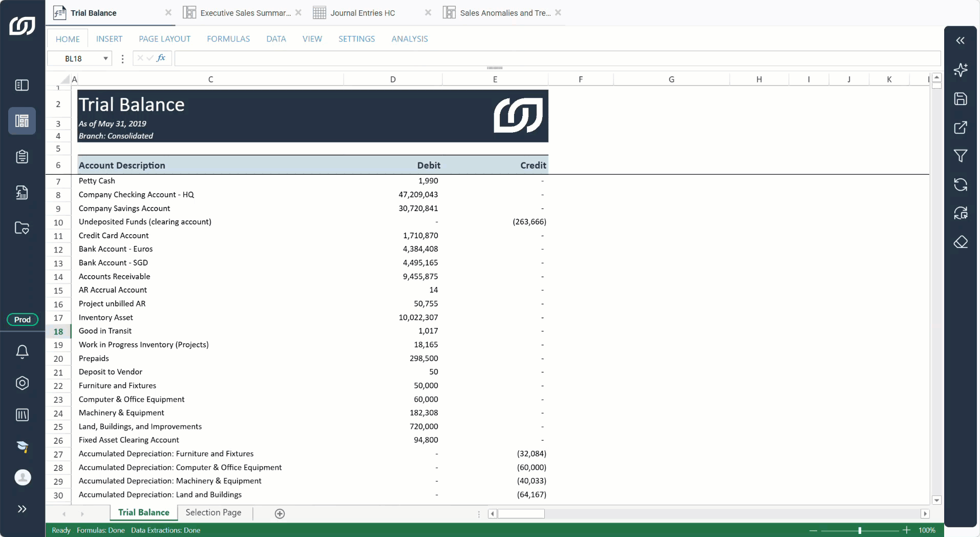Image resolution: width=980 pixels, height=537 pixels.
Task: Click the horizontal scrollbar right arrow
Action: coord(925,513)
